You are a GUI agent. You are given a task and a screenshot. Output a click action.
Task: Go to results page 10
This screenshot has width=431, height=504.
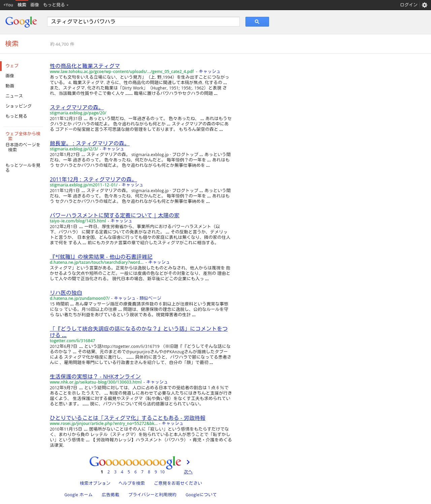pos(162,472)
